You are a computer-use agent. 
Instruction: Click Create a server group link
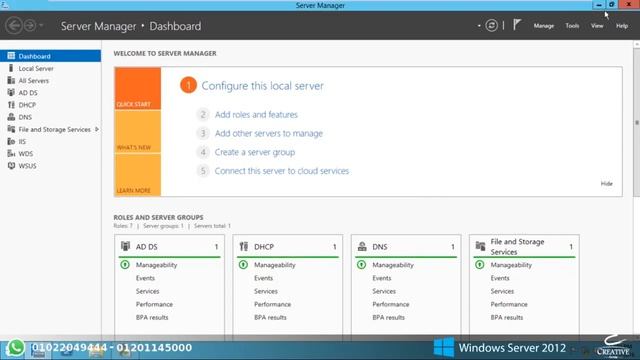click(255, 152)
